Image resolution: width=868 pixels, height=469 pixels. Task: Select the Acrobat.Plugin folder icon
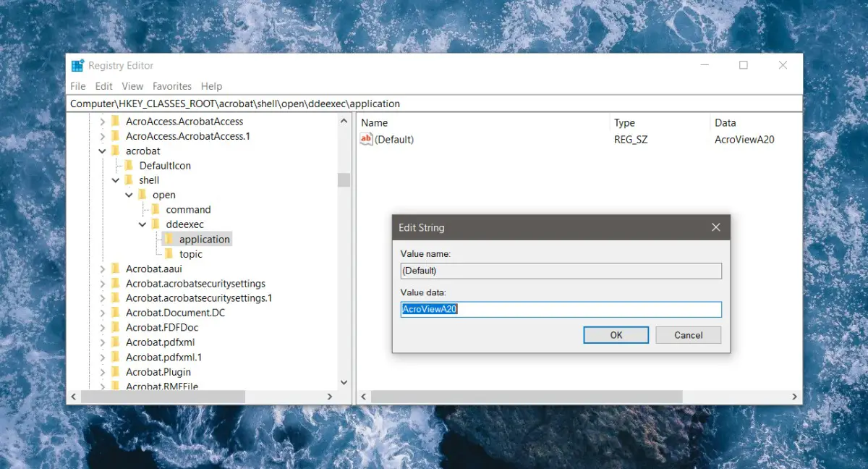tap(115, 371)
